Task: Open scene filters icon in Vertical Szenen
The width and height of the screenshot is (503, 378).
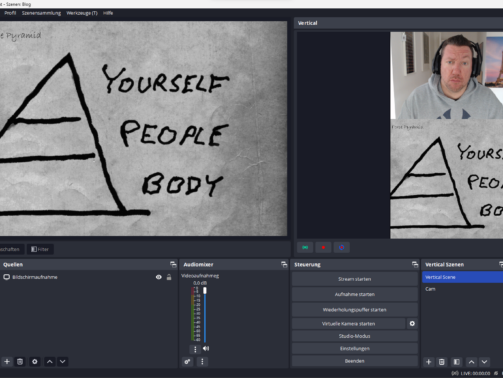Action: pyautogui.click(x=457, y=362)
